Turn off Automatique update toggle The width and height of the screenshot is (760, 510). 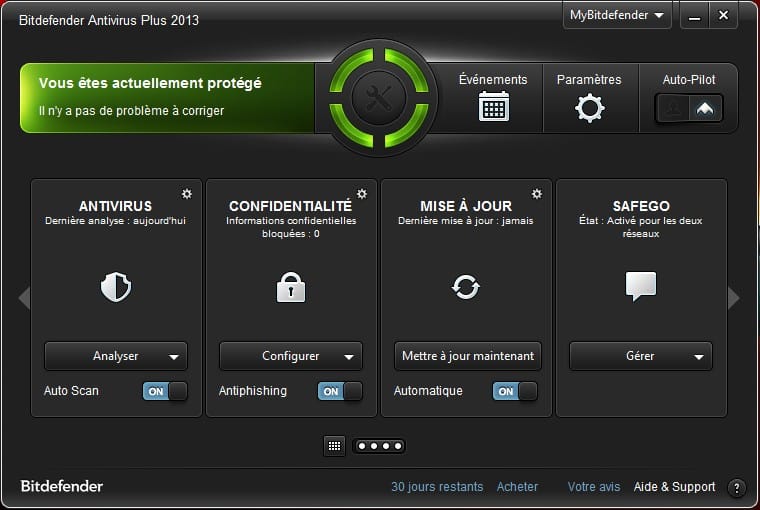tap(515, 391)
